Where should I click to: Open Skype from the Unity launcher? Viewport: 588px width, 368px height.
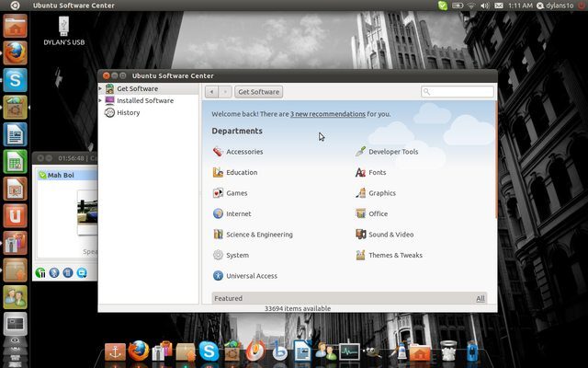(x=15, y=80)
